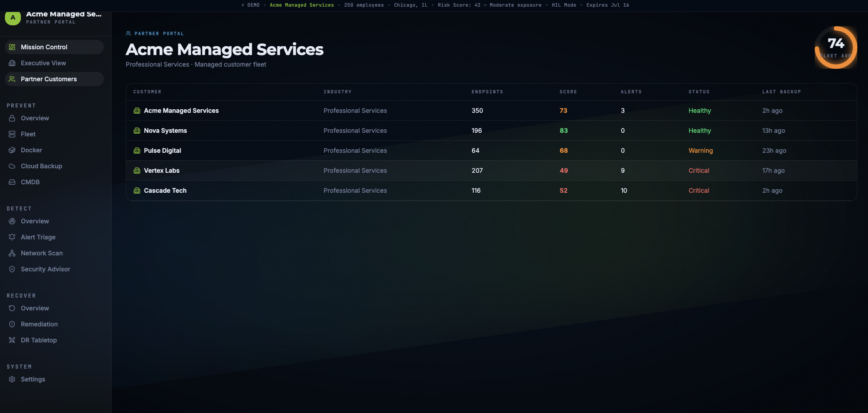Sort by Customer column header
Viewport: 868px width, 413px height.
(x=147, y=92)
